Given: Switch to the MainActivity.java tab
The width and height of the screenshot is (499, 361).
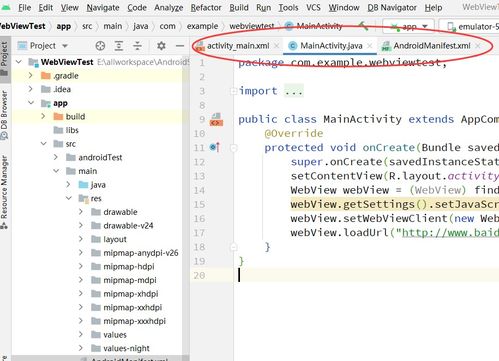Looking at the screenshot, I should 331,46.
